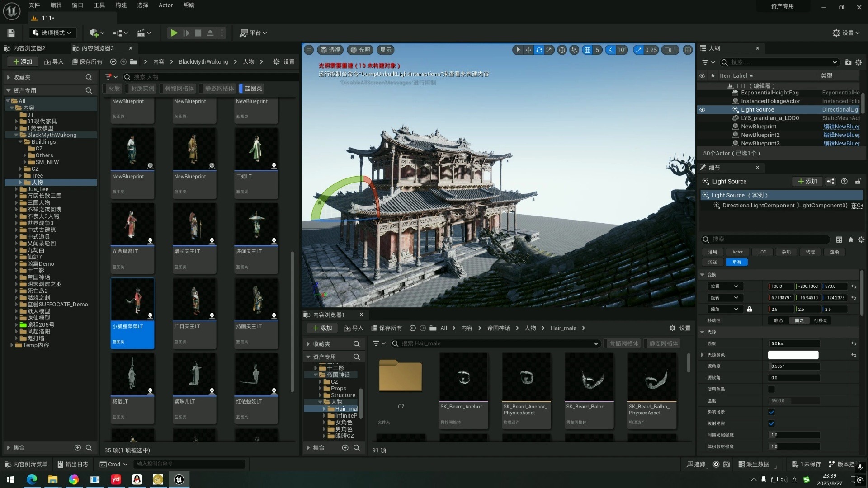Save the current level with the floppy icon
This screenshot has height=488, width=868.
coord(11,33)
